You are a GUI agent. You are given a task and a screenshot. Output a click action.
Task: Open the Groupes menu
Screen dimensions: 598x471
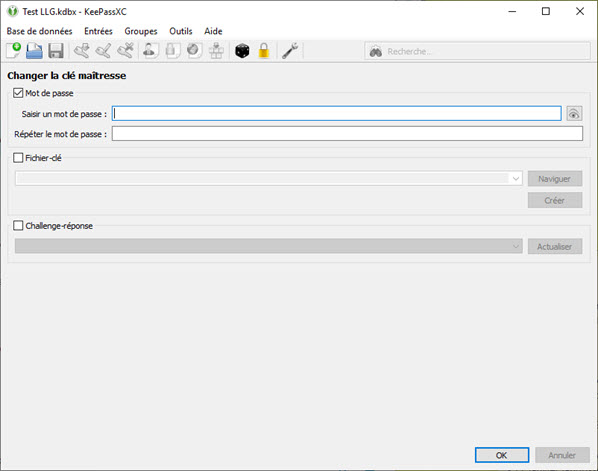[141, 31]
